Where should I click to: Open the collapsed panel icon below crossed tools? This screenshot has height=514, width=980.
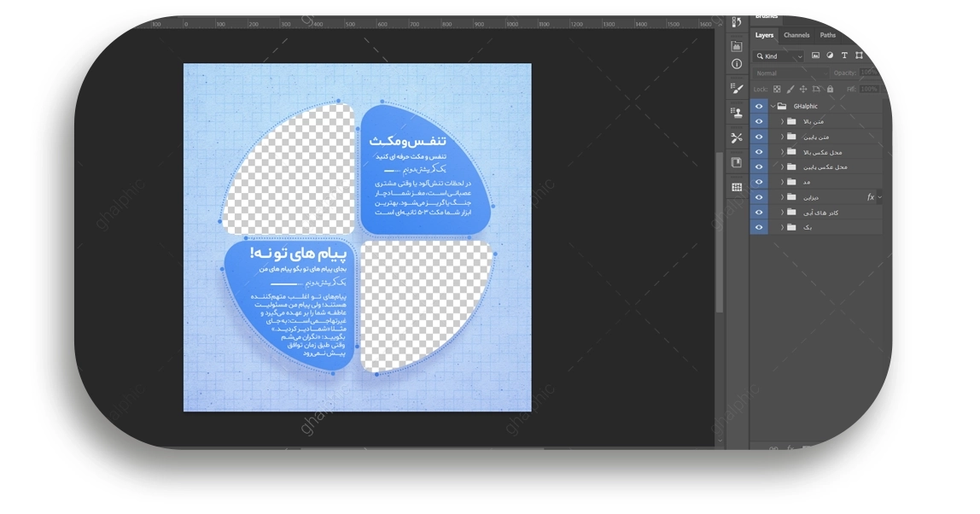[736, 162]
